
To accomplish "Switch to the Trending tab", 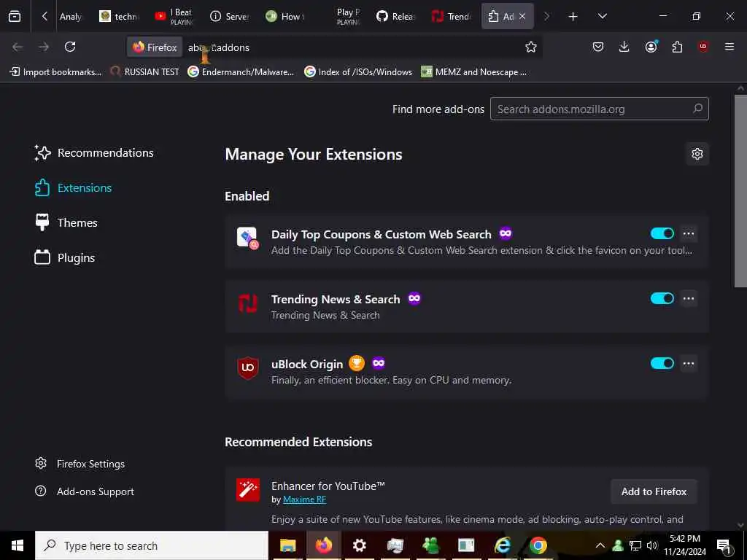I will pos(451,17).
